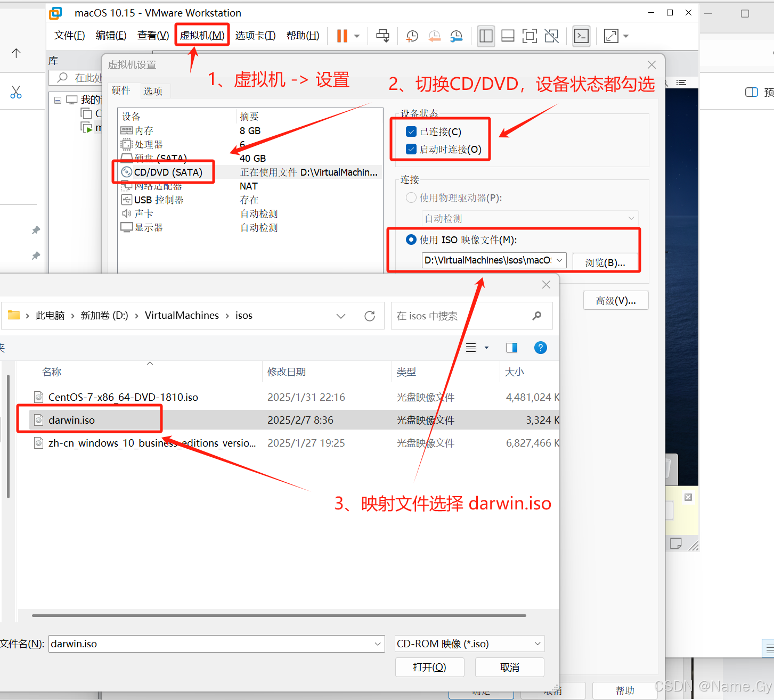Click the horizontal scrollbar in file list
Image resolution: width=774 pixels, height=700 pixels.
(x=279, y=615)
